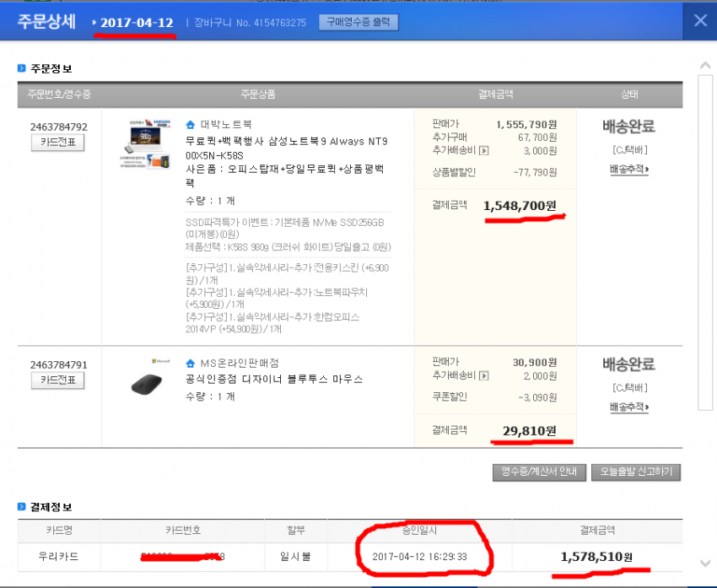Click the home icon beside 대박노트북 seller
Viewport: 717px width, 588px height.
(x=191, y=124)
